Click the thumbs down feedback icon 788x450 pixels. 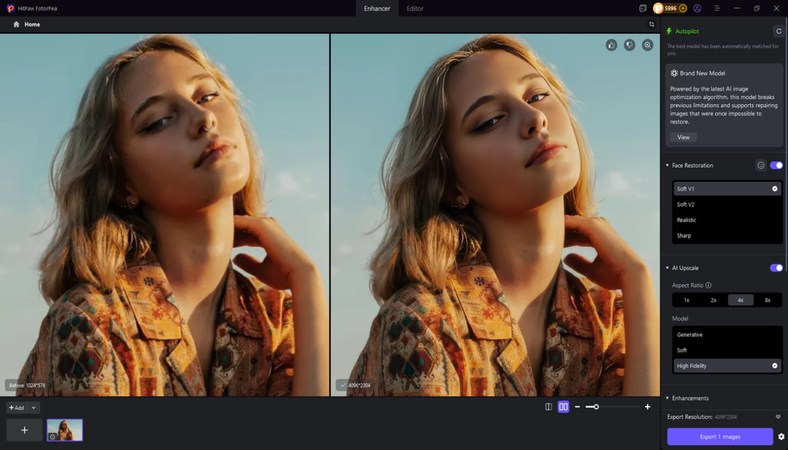click(x=629, y=45)
